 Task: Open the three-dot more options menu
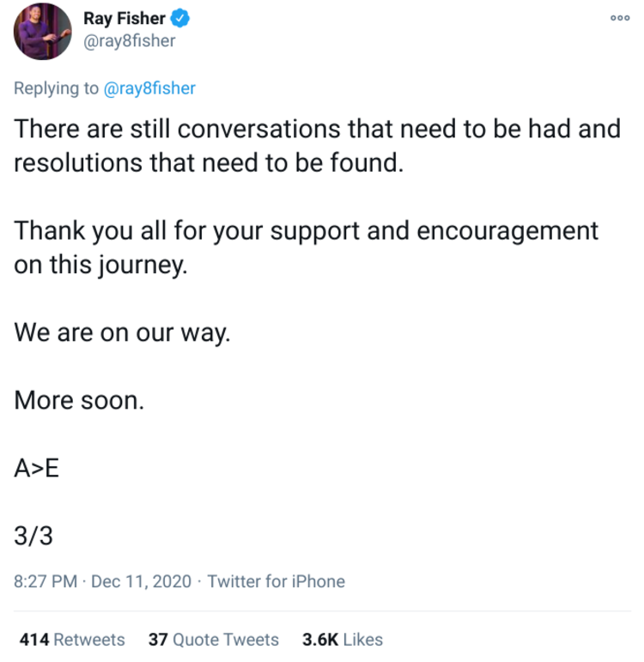coord(620,18)
